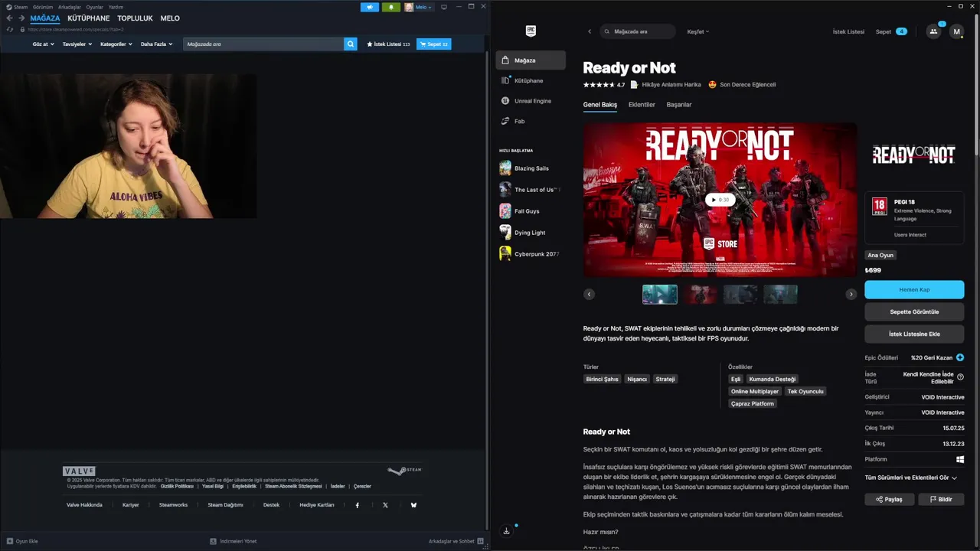Expand Tüm Sürümleri ve Eklentileri Gör
The width and height of the screenshot is (980, 551).
(911, 478)
